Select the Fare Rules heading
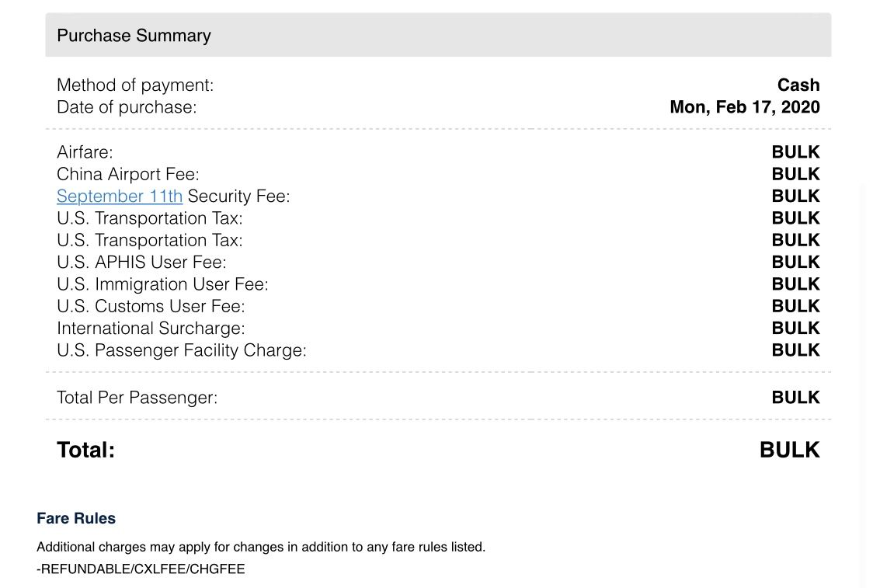 (x=76, y=518)
